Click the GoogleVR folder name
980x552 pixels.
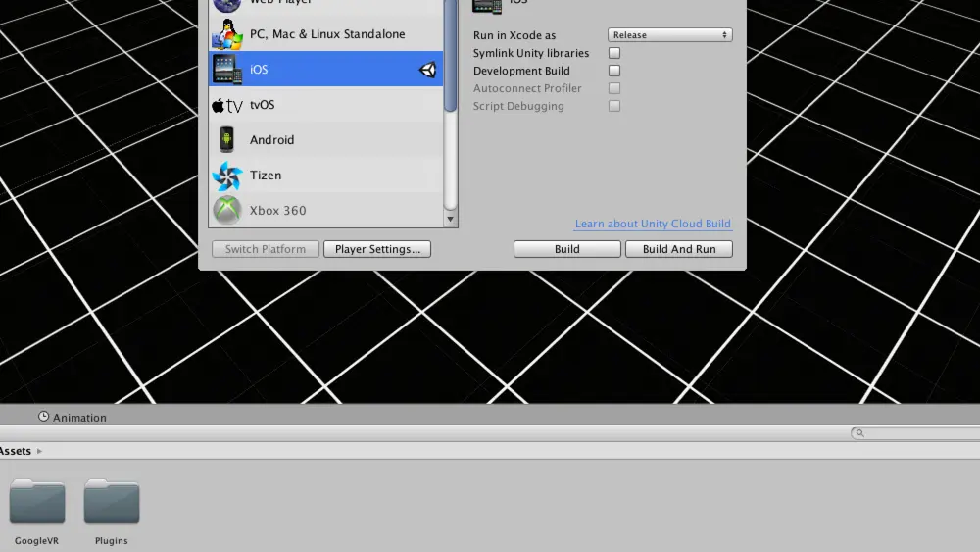pos(37,541)
